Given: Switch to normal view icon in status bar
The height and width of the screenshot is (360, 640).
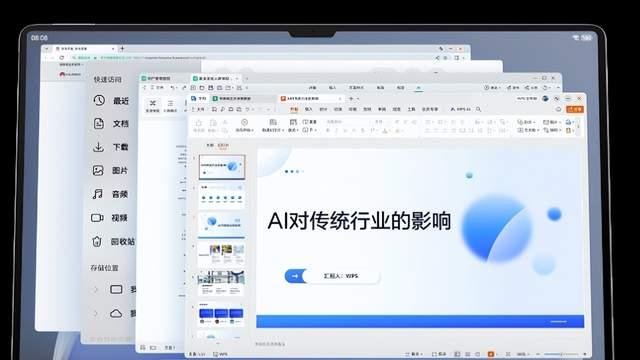Looking at the screenshot, I should [458, 354].
